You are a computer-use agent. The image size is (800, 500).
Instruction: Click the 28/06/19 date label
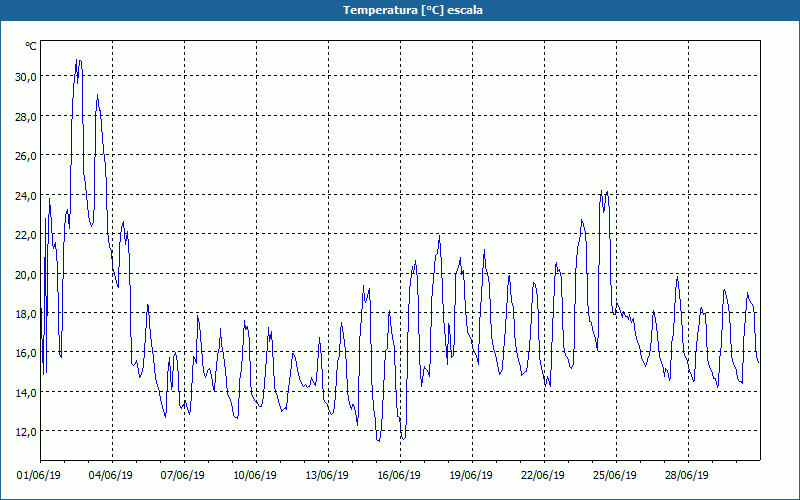point(687,476)
